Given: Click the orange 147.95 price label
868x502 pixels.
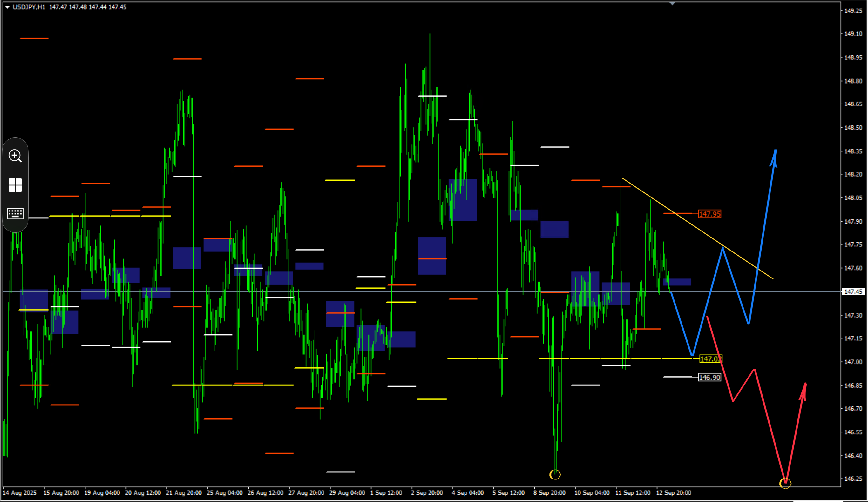Looking at the screenshot, I should coord(709,214).
